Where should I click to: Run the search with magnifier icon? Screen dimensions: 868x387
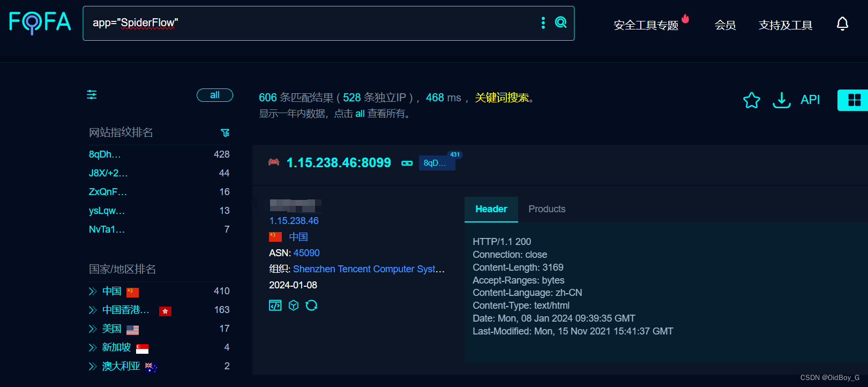point(560,22)
